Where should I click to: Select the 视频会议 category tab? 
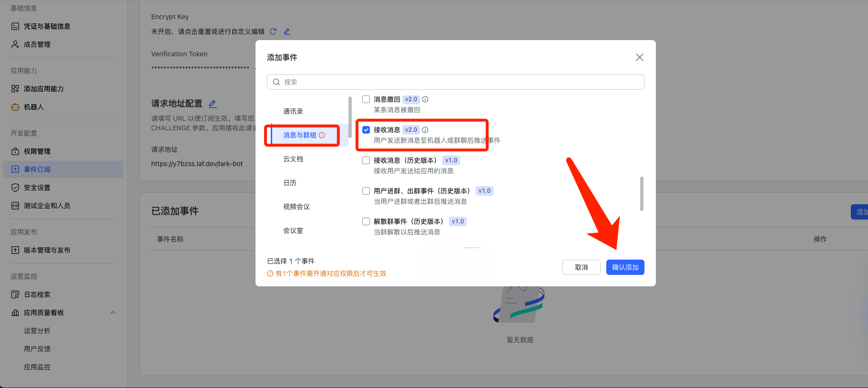pyautogui.click(x=296, y=207)
